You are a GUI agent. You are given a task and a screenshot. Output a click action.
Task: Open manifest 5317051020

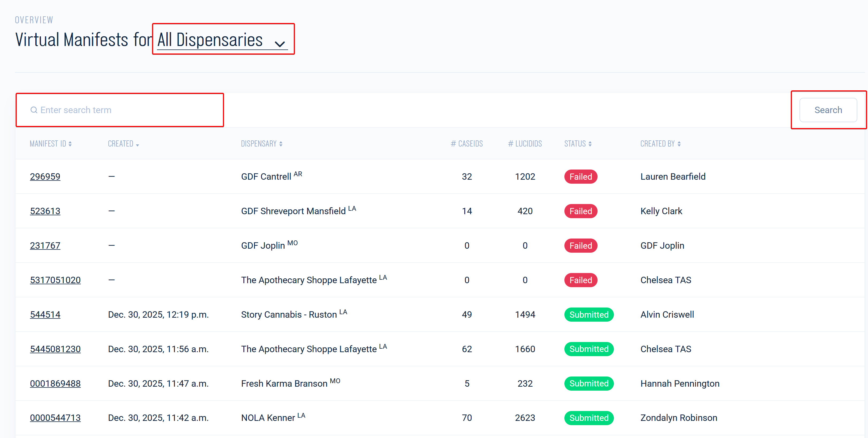[55, 280]
